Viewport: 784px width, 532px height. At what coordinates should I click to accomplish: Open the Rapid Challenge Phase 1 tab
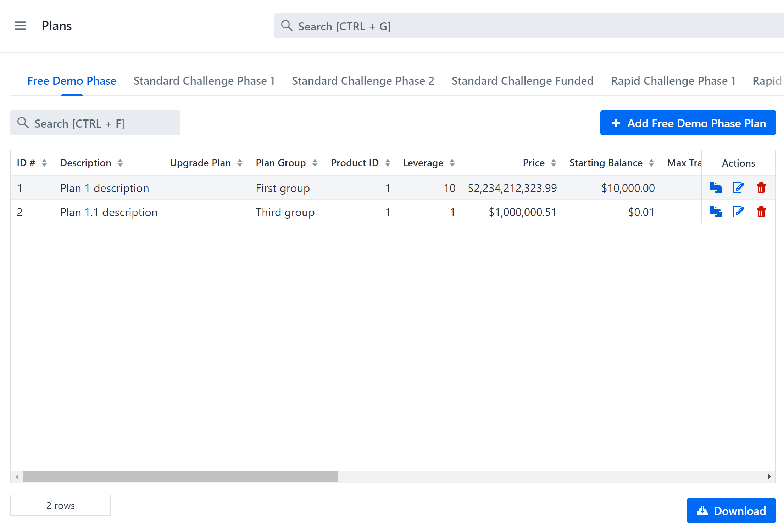click(x=673, y=81)
